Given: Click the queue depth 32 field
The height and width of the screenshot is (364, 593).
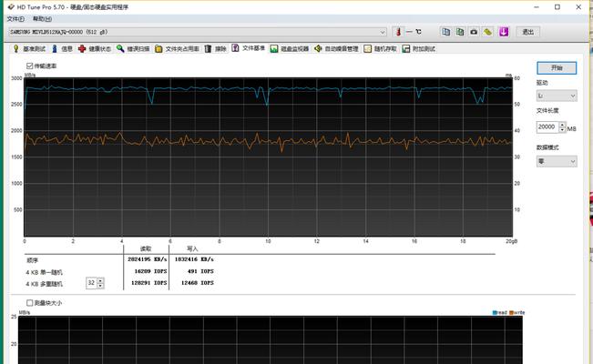Looking at the screenshot, I should click(91, 283).
